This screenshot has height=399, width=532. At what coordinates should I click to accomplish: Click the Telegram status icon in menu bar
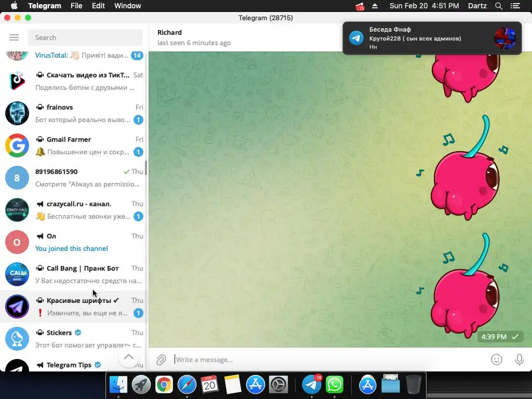click(x=360, y=6)
